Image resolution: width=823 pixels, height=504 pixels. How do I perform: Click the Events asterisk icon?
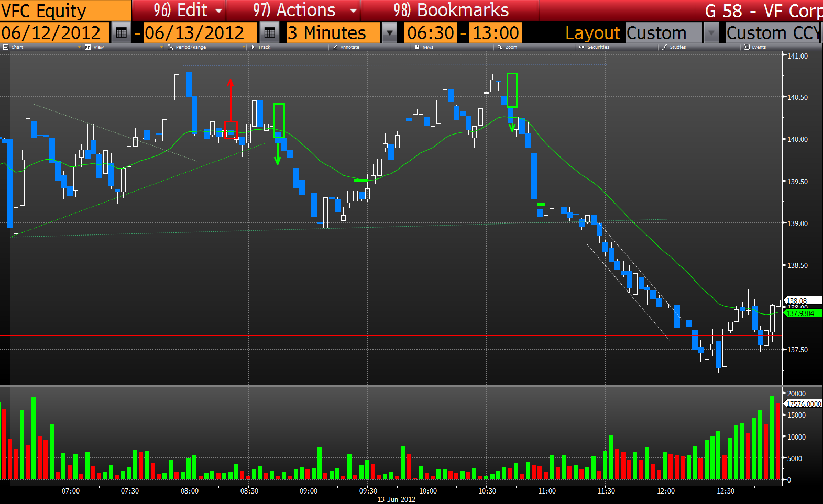tap(747, 47)
